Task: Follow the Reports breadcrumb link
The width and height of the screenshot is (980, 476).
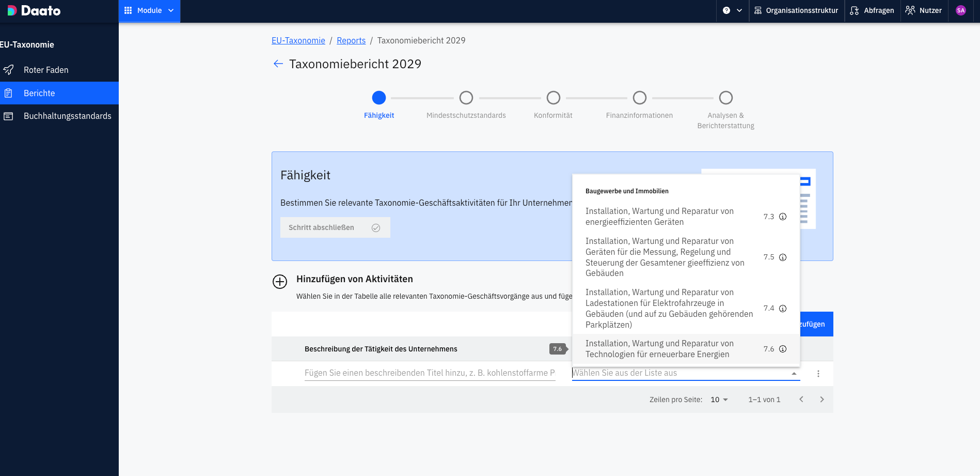Action: point(351,40)
